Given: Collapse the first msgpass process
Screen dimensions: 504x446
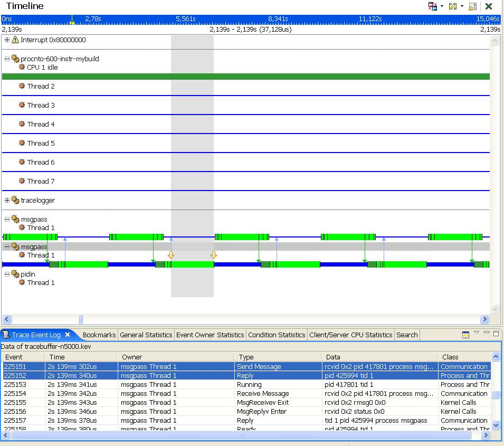Looking at the screenshot, I should pyautogui.click(x=7, y=219).
